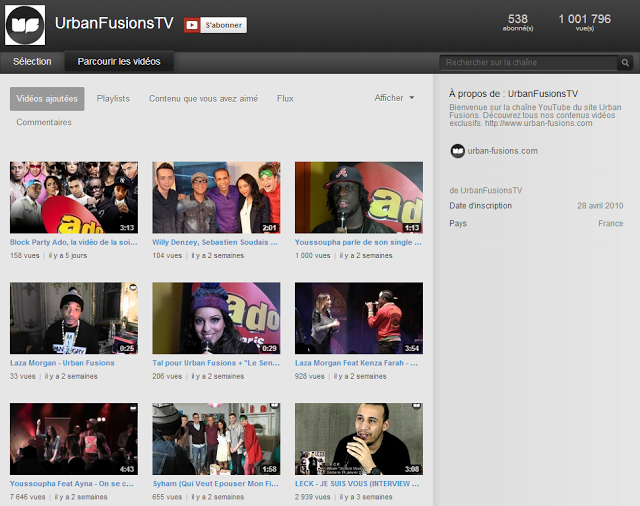The width and height of the screenshot is (640, 506).
Task: Click Laza Morgan - Urban Fusions title link
Action: tap(62, 363)
